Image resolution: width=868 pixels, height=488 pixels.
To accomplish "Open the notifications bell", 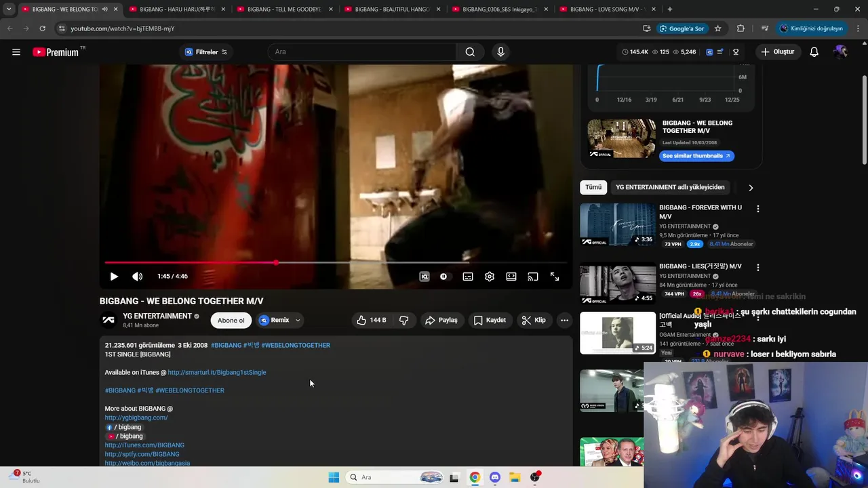I will pyautogui.click(x=814, y=52).
